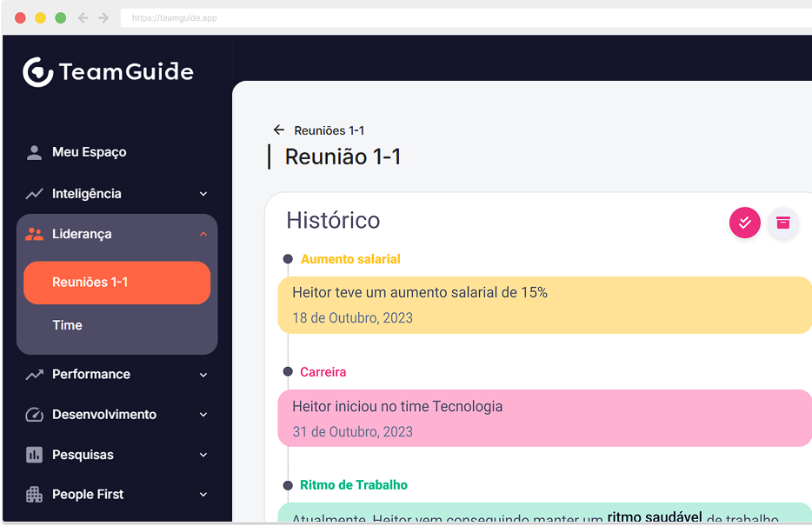
Task: Click the browser back navigation arrow
Action: [x=83, y=18]
